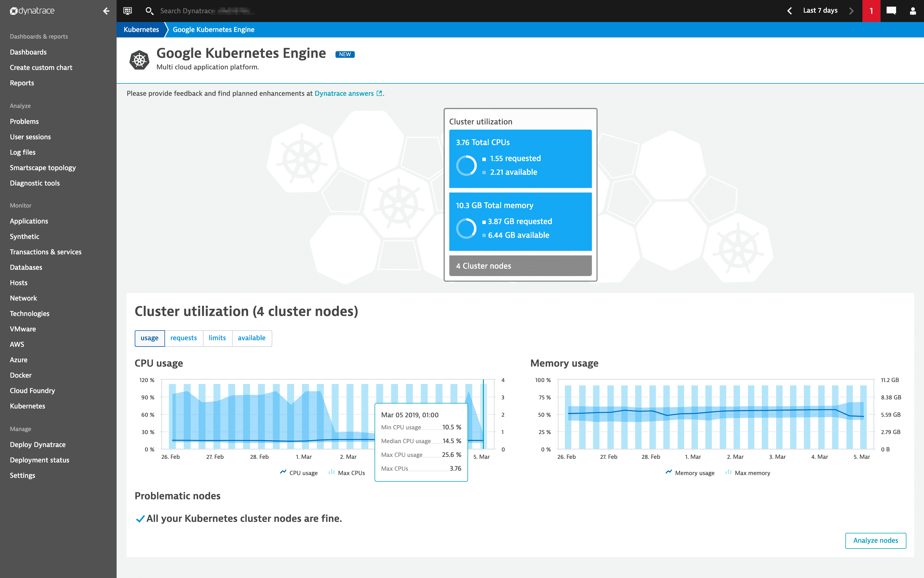Open VMware
This screenshot has width=924, height=578.
click(x=23, y=329)
